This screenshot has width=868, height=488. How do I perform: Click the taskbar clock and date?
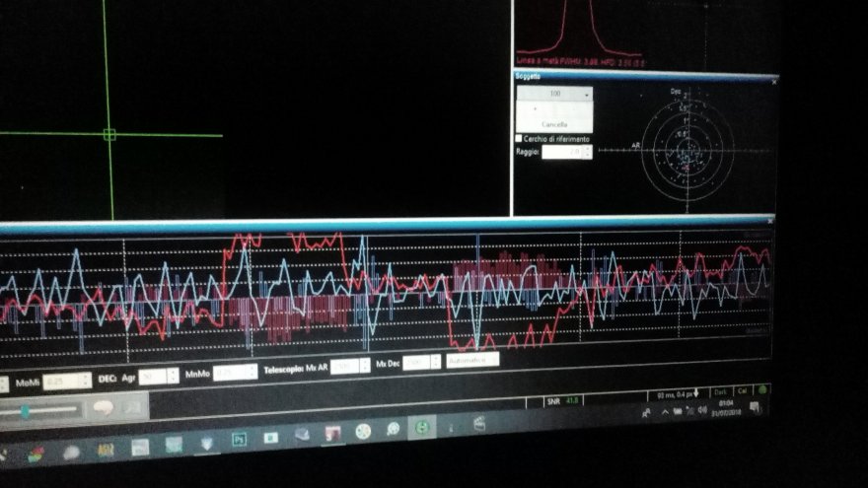pyautogui.click(x=728, y=407)
